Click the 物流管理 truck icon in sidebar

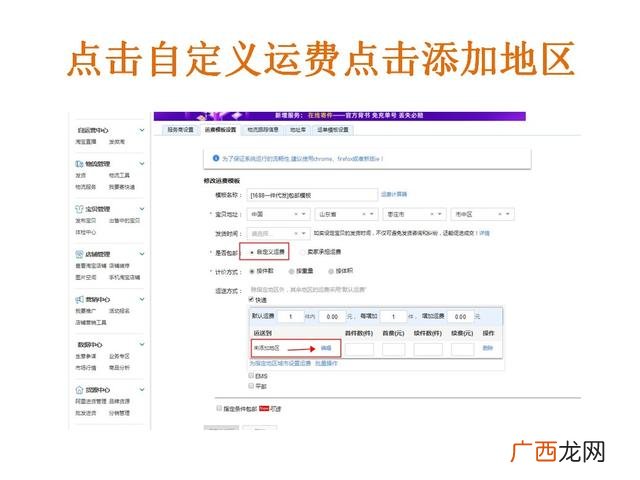click(79, 164)
